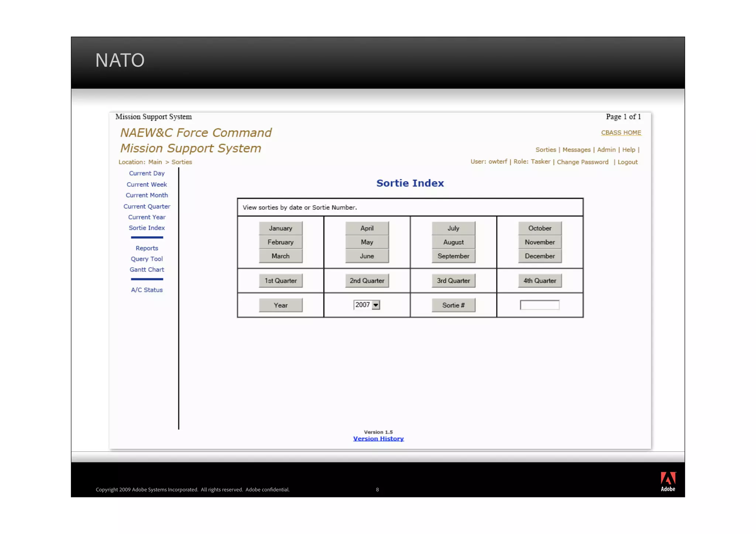
Task: Click the Sorties breadcrumb link
Action: click(x=182, y=162)
